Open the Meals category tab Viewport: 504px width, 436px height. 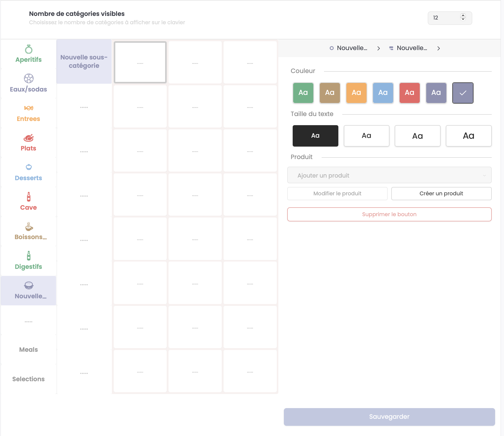tap(28, 349)
